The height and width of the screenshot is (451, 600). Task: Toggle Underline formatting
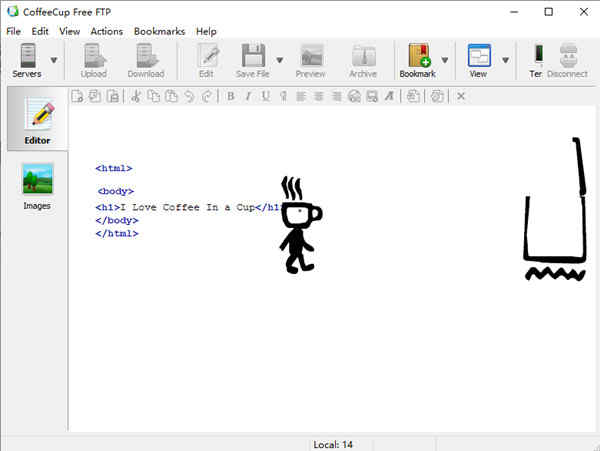click(x=266, y=96)
